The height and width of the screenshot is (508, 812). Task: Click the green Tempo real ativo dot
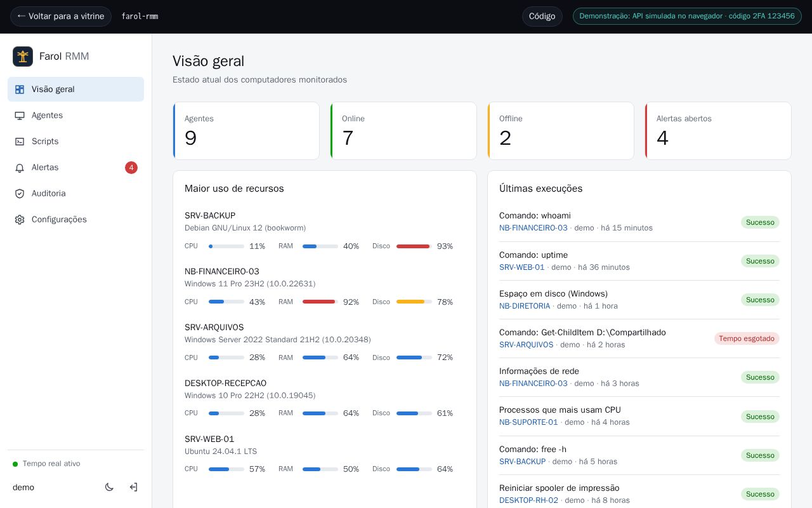click(15, 464)
